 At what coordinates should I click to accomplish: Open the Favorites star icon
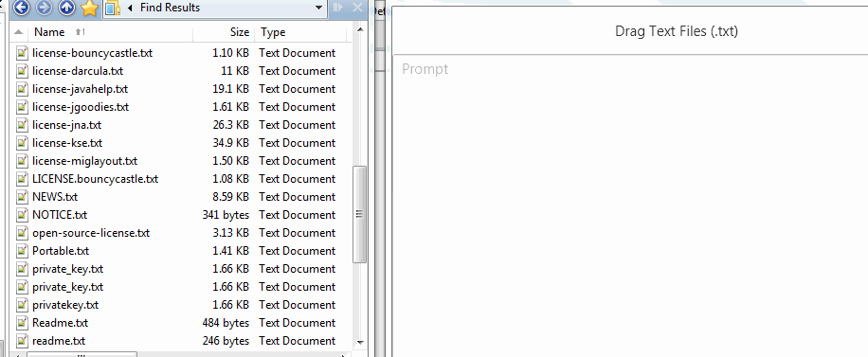coord(89,8)
